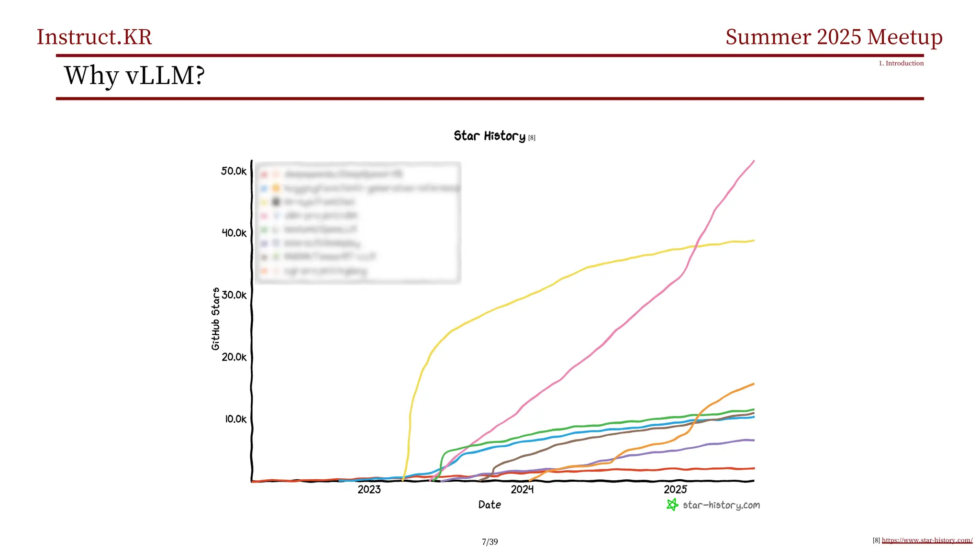Click the [8] citation beside Star History
Image resolution: width=980 pixels, height=551 pixels.
[x=532, y=138]
